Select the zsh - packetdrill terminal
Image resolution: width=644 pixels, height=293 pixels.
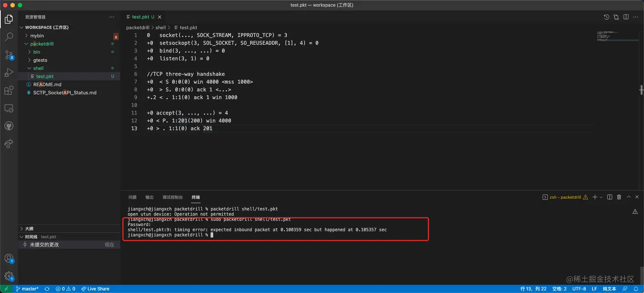pyautogui.click(x=565, y=197)
